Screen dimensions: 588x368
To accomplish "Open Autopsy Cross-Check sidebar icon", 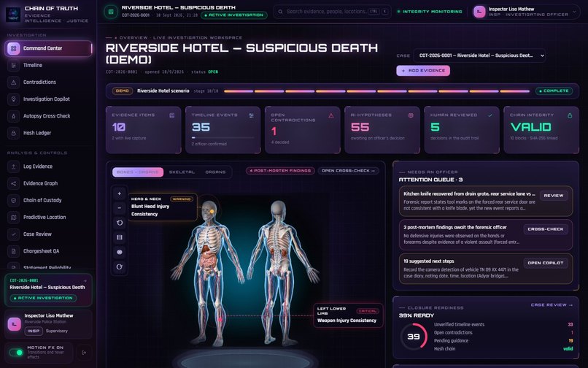I will (14, 116).
